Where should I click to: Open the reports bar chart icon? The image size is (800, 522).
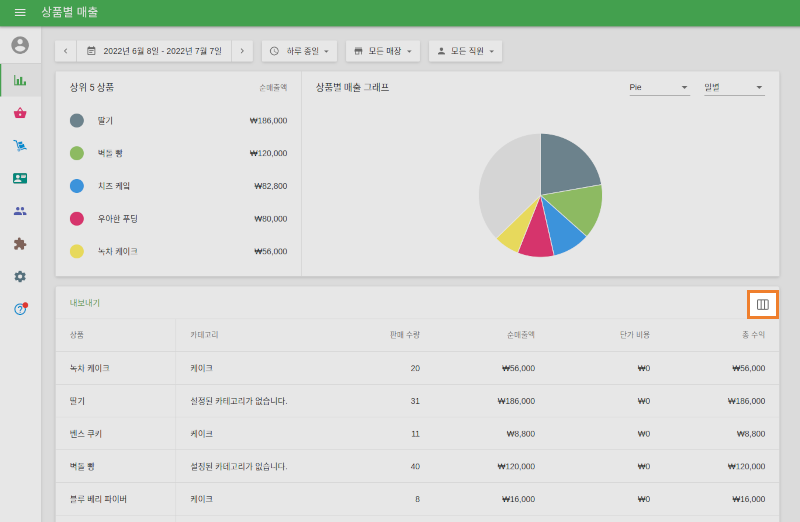coord(20,80)
